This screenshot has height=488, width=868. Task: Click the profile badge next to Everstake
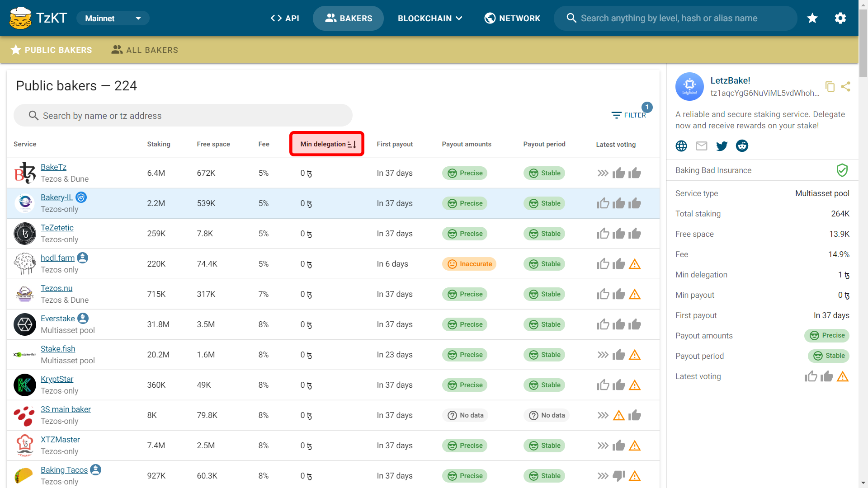(x=83, y=318)
